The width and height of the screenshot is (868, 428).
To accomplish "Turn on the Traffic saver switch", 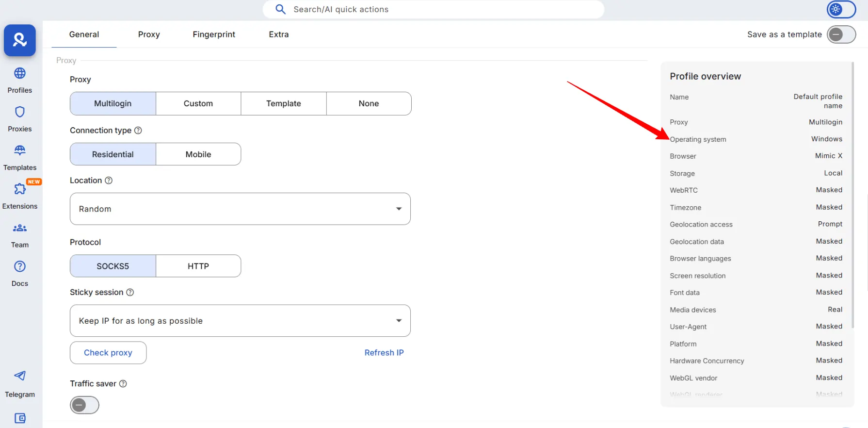I will click(84, 405).
